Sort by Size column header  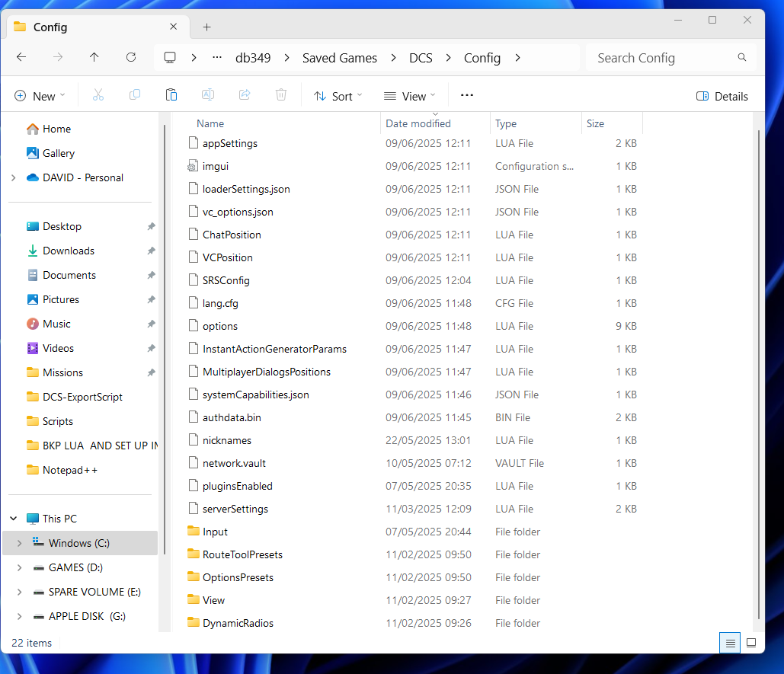point(595,123)
